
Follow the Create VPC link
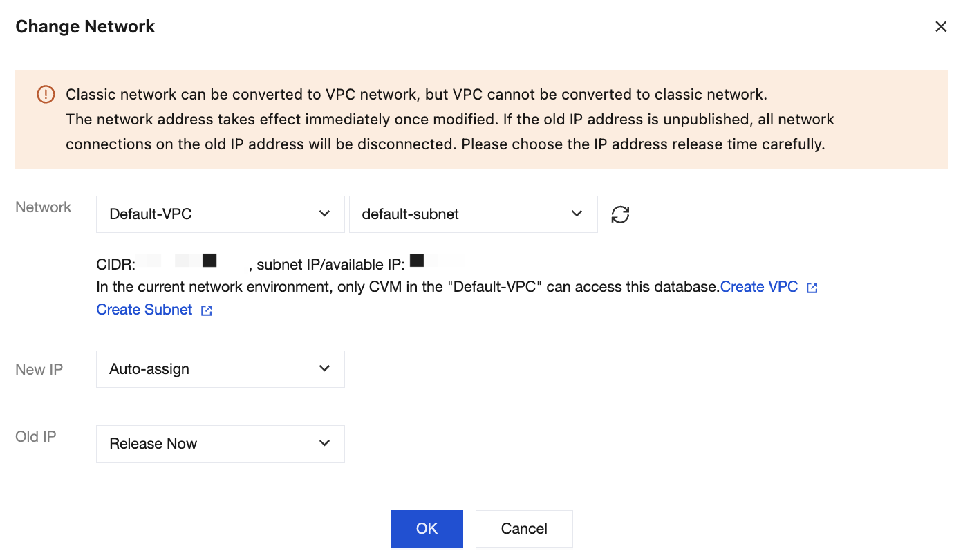(x=759, y=287)
